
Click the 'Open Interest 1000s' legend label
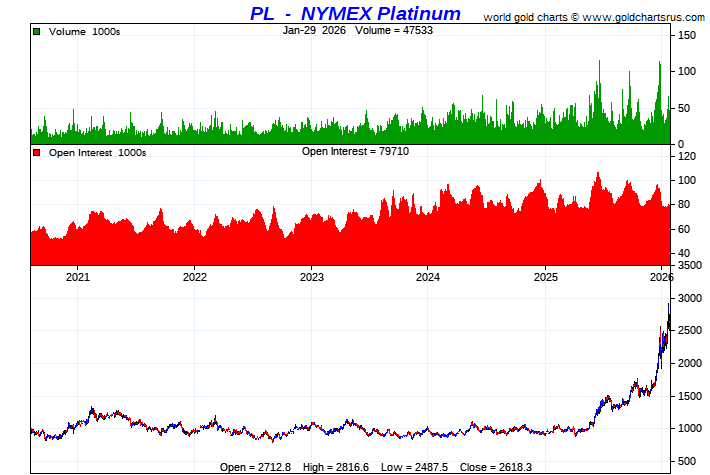(x=97, y=153)
